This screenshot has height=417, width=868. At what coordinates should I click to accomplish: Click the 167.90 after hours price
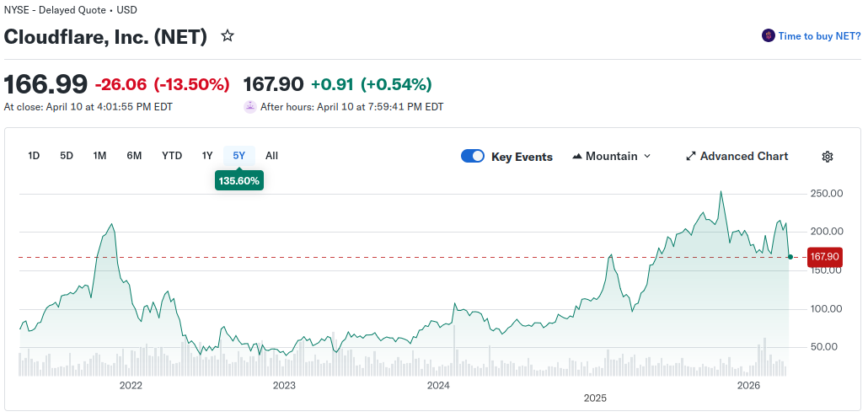(274, 84)
